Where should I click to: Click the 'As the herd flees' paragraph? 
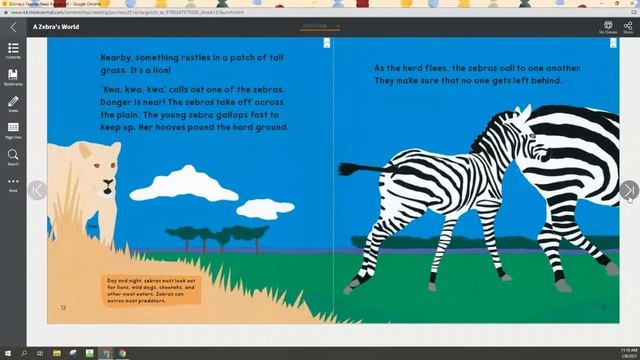click(478, 74)
